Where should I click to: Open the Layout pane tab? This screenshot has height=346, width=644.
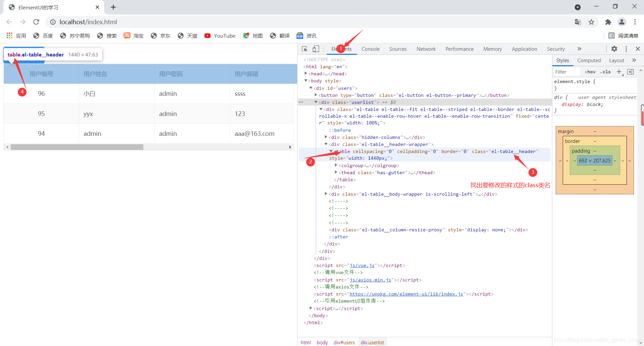click(x=616, y=61)
